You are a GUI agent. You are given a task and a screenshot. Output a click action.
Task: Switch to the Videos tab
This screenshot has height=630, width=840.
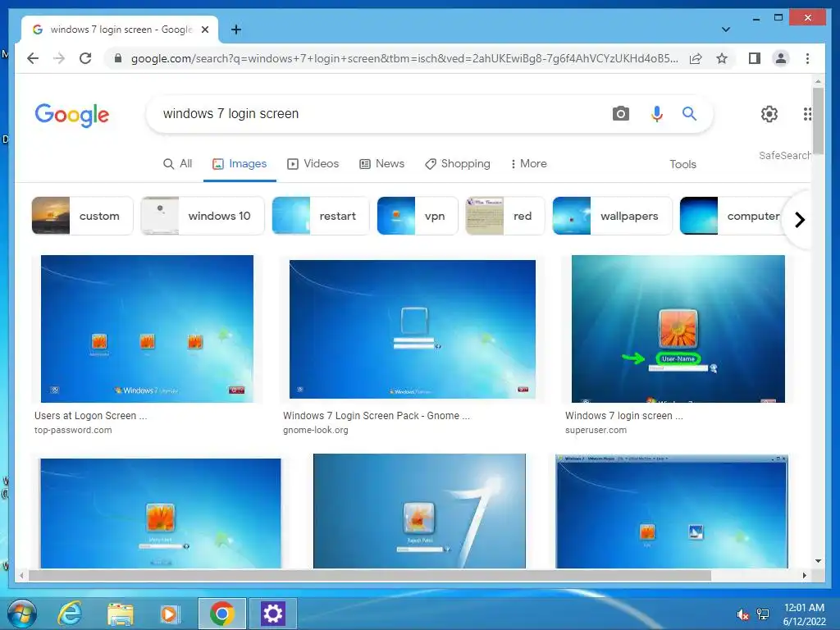click(313, 163)
